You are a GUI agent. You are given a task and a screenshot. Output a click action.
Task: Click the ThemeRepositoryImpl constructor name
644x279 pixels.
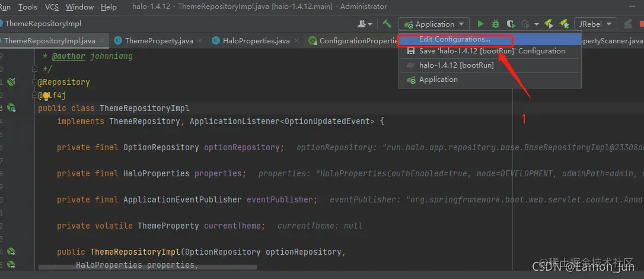pos(135,252)
